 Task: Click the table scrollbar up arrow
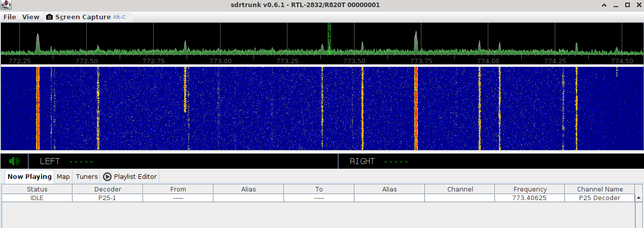(639, 198)
